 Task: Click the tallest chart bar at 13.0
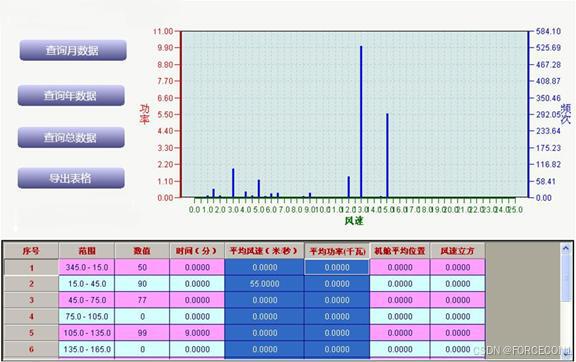click(361, 122)
